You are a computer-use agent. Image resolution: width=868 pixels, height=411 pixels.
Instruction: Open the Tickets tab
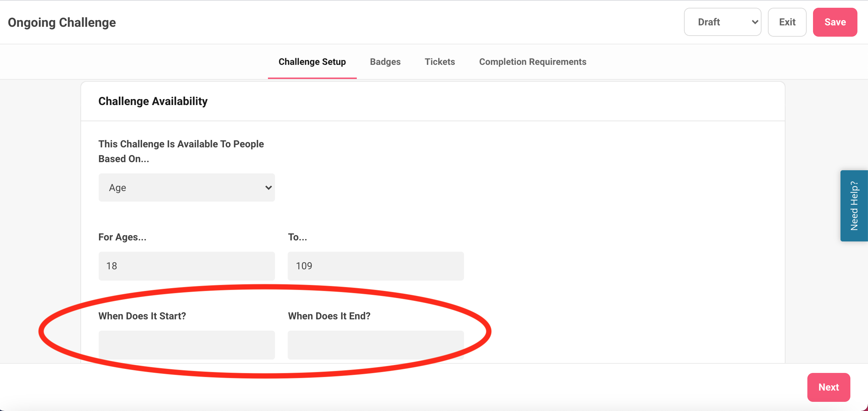click(x=439, y=62)
